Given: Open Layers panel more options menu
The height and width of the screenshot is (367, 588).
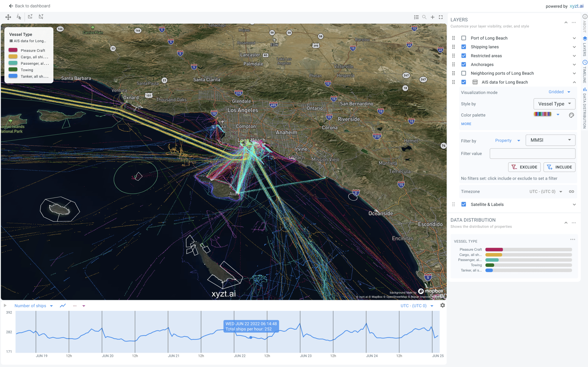Looking at the screenshot, I should [x=574, y=23].
